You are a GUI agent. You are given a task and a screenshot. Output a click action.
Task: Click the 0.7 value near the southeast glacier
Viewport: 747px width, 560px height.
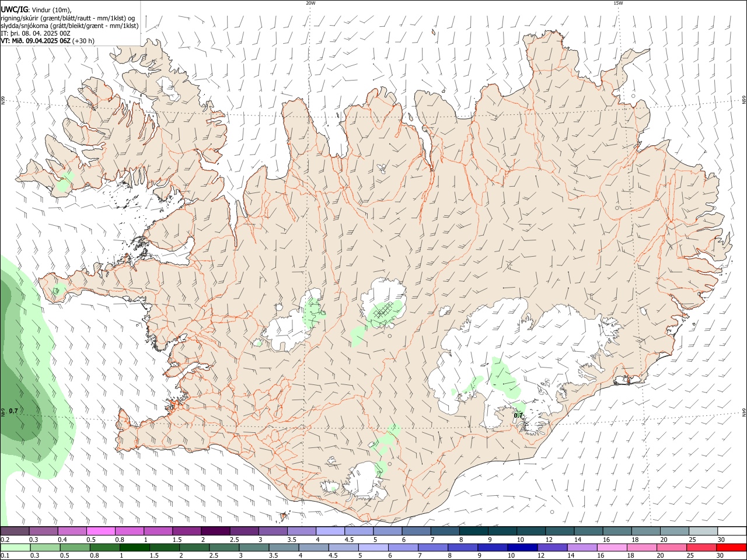pyautogui.click(x=518, y=415)
